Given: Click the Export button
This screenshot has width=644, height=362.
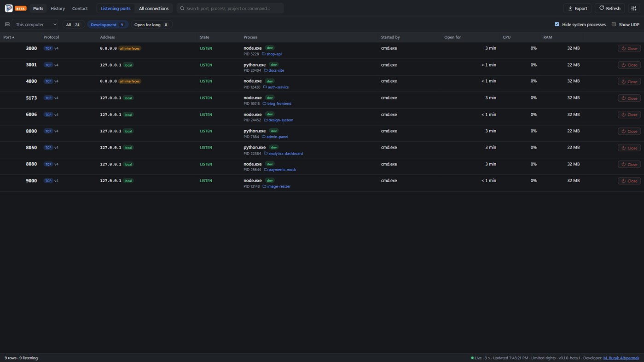Looking at the screenshot, I should point(577,8).
